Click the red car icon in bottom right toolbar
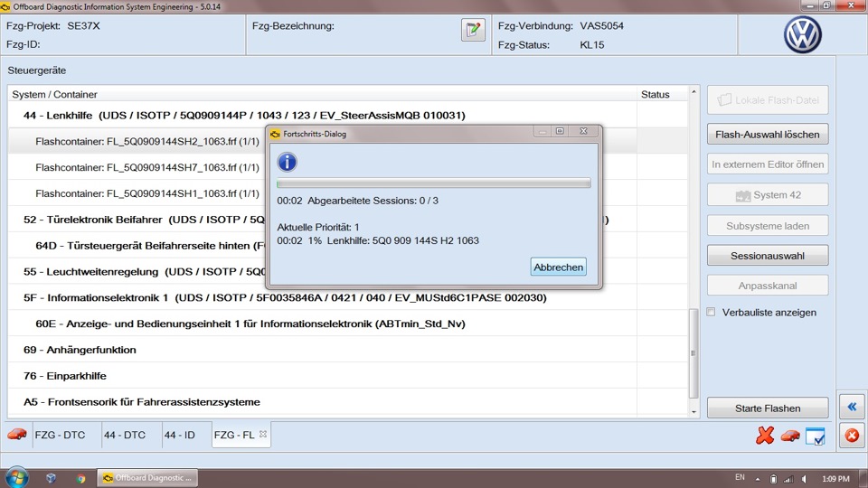 coord(790,436)
